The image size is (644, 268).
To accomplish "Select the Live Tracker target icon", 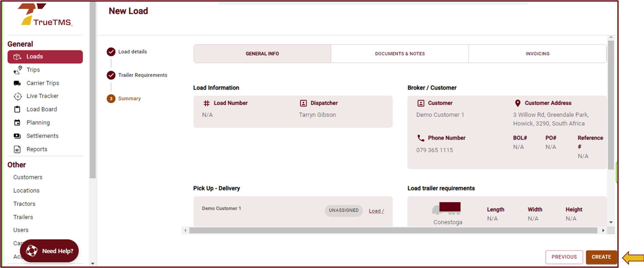I will [18, 96].
